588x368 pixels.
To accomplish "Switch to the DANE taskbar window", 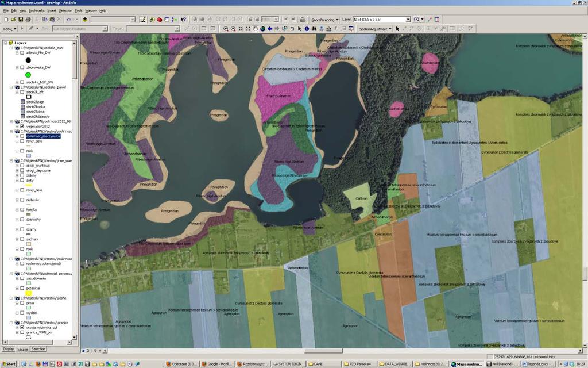I will [x=323, y=364].
